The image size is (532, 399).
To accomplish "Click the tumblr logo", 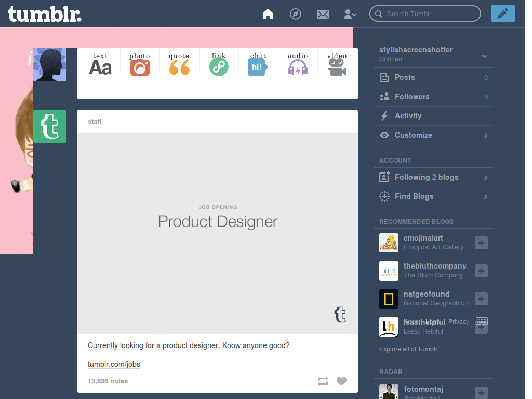I will tap(45, 14).
